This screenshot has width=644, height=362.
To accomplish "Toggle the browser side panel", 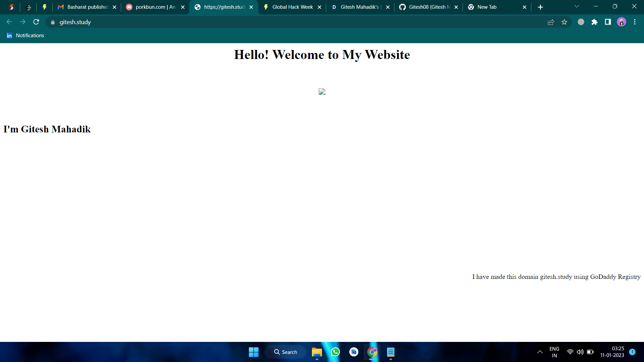I will [x=608, y=22].
